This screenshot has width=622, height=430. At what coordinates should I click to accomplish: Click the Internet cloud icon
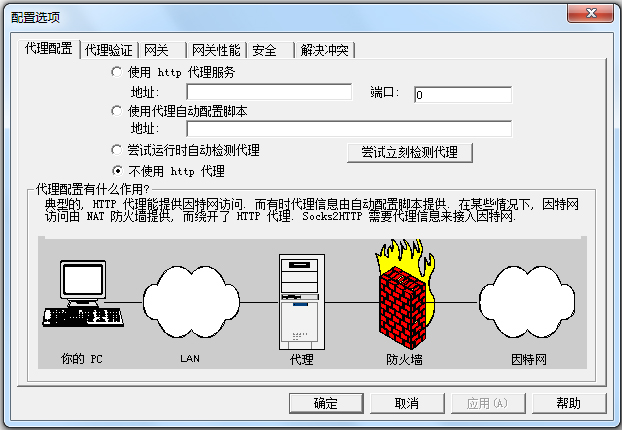527,302
